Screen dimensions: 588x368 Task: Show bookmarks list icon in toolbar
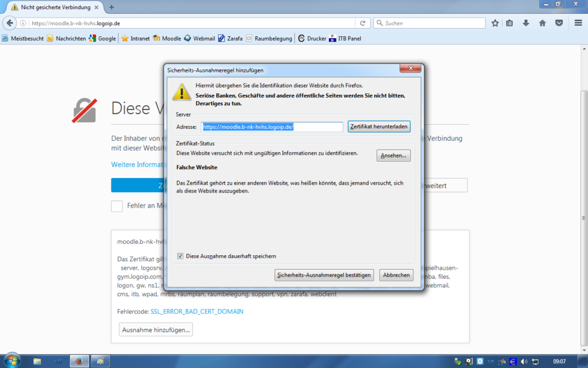click(510, 24)
